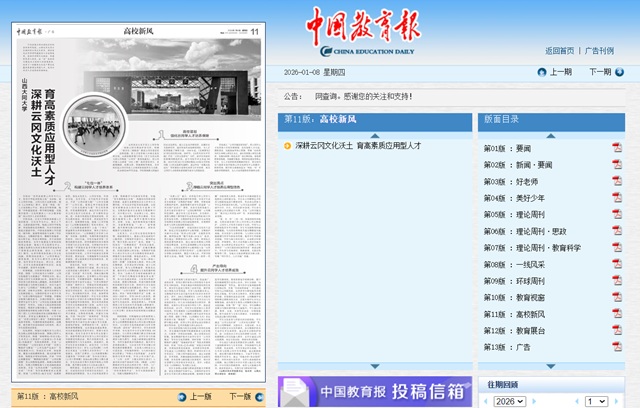Open the year 2026 dropdown

[509, 401]
